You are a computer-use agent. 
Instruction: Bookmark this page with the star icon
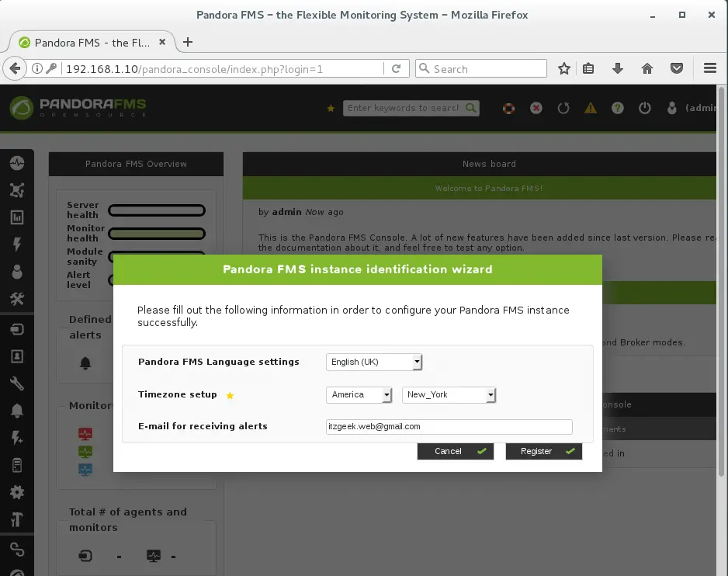pyautogui.click(x=563, y=69)
